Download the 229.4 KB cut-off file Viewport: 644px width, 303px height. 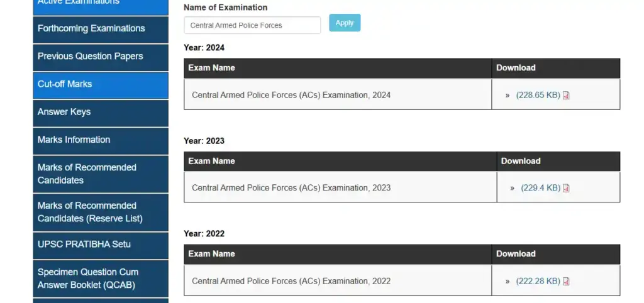pos(540,188)
